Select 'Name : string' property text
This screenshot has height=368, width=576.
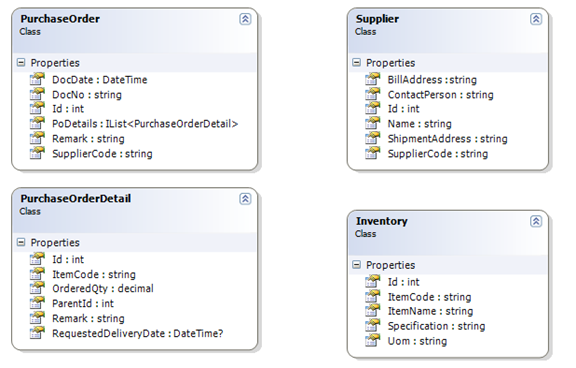pyautogui.click(x=420, y=124)
